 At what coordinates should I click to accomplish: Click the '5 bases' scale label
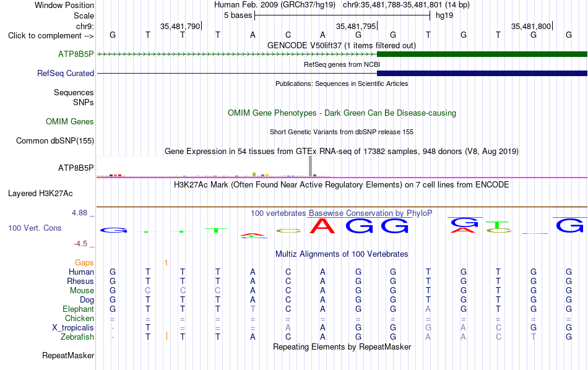(238, 15)
